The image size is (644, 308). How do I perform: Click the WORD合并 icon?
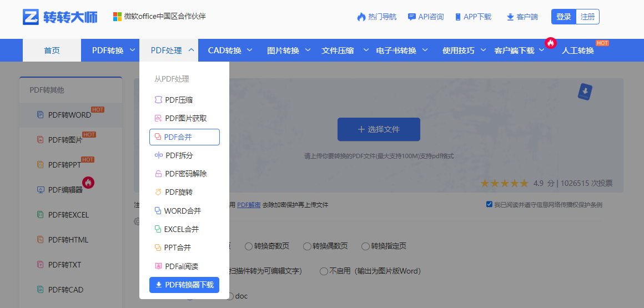158,211
